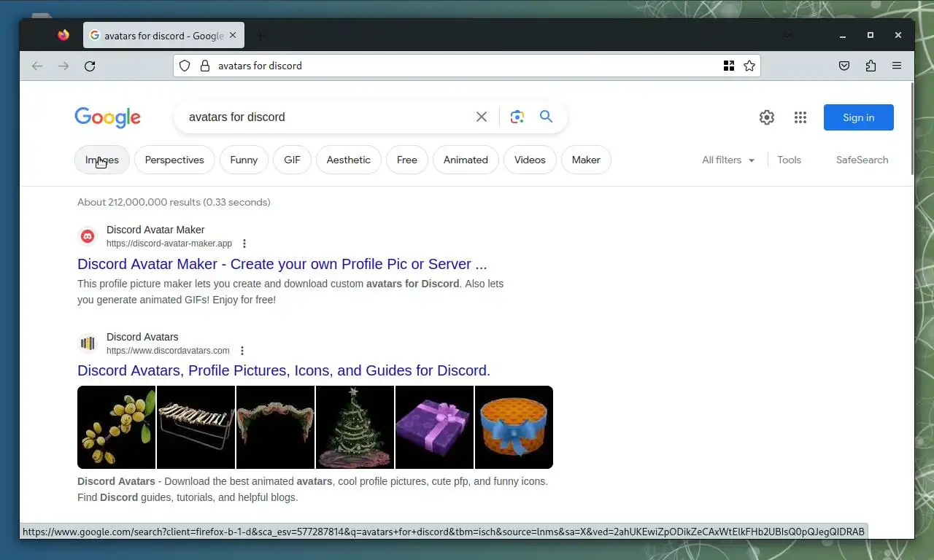
Task: Open Firefox hamburger application menu
Action: coord(897,66)
